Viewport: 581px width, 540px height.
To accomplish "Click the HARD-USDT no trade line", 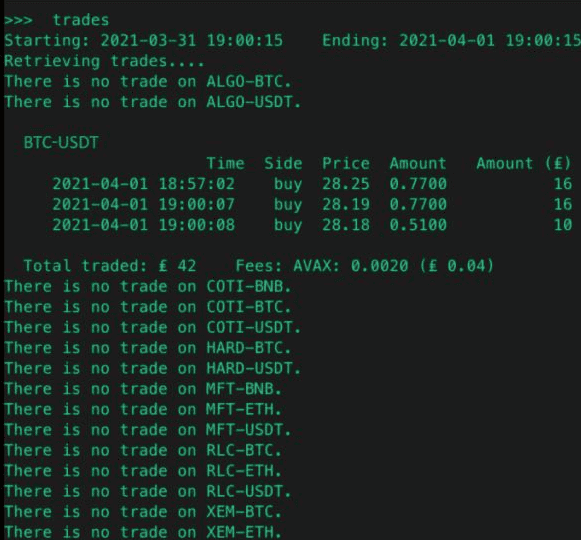I will 152,368.
